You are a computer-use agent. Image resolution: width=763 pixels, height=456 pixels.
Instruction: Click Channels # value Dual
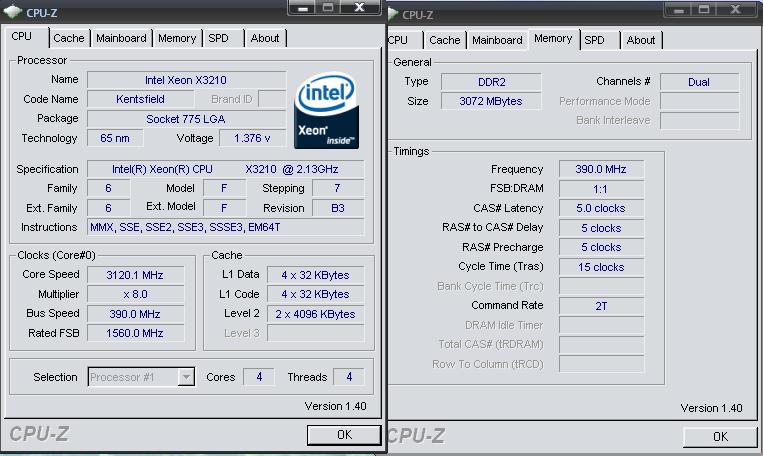pyautogui.click(x=699, y=82)
